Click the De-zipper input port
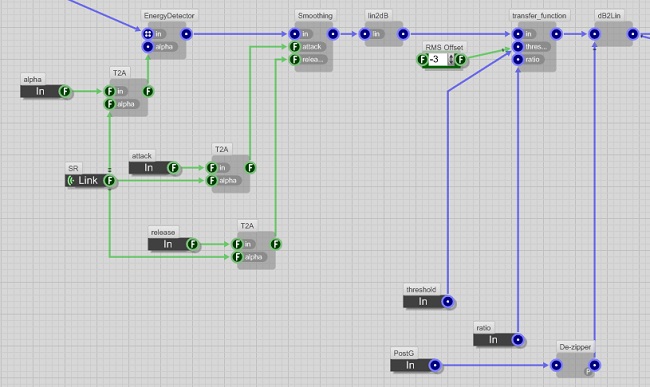Viewport: 650px width, 387px height. pos(556,365)
